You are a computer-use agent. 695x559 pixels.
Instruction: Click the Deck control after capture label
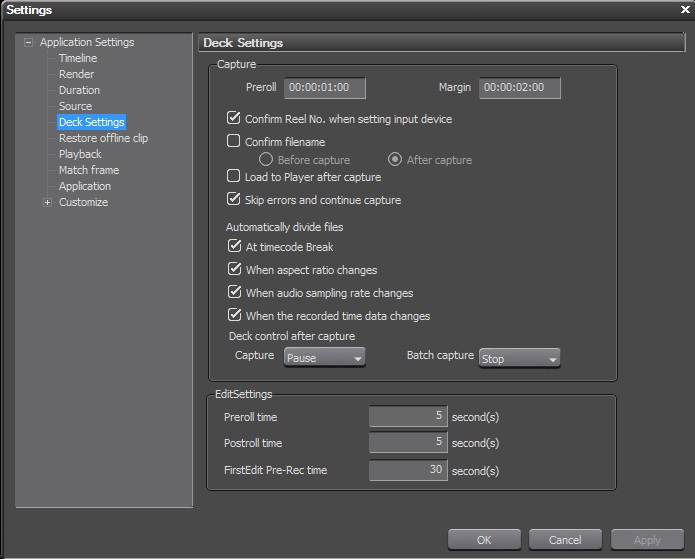[x=292, y=336]
